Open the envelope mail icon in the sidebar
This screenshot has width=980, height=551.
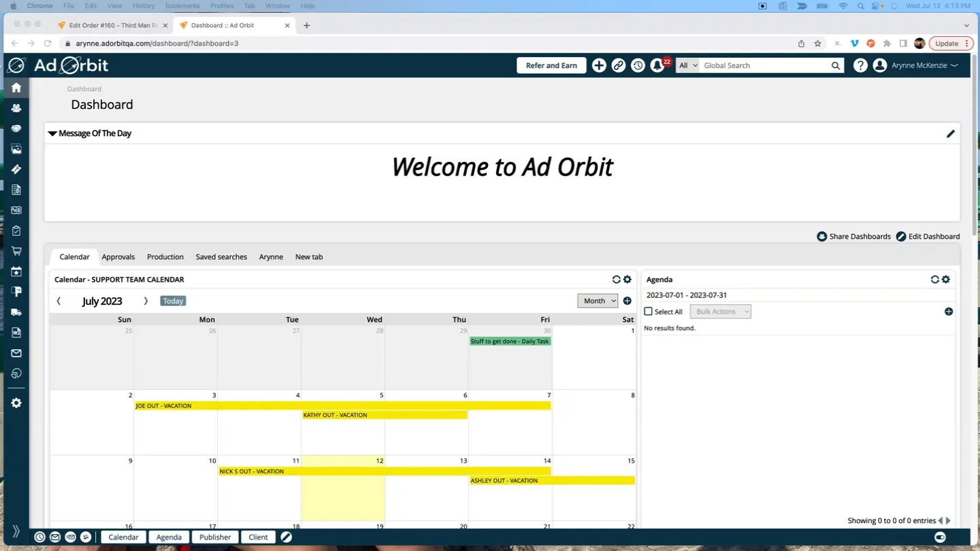tap(16, 353)
